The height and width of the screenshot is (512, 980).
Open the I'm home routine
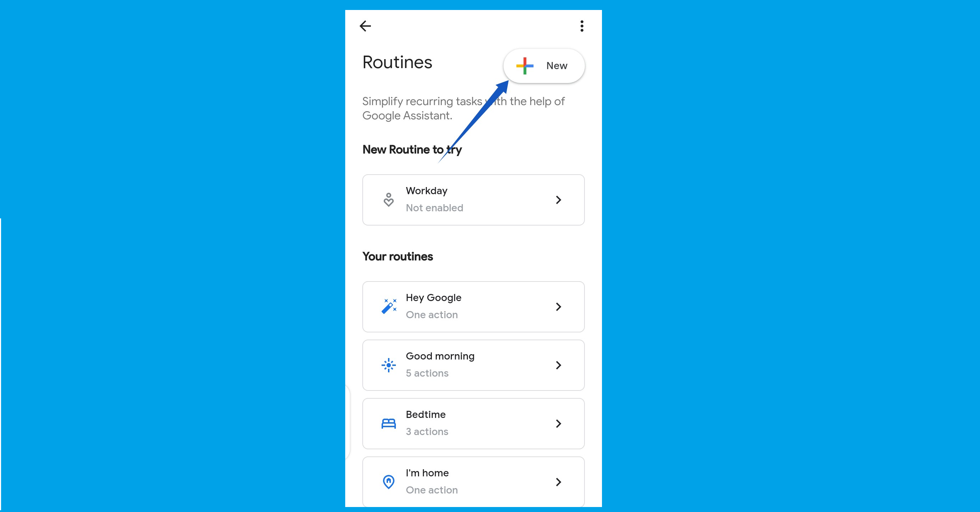pos(473,482)
